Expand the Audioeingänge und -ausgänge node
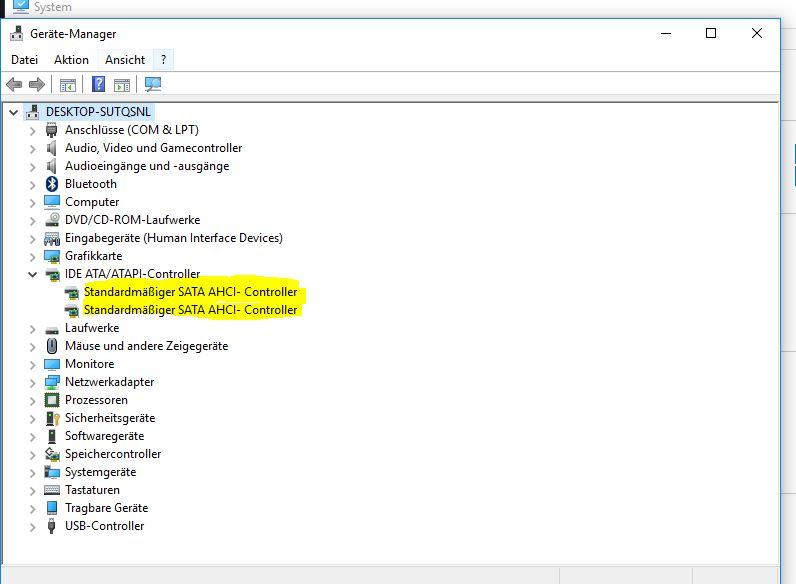 point(32,167)
